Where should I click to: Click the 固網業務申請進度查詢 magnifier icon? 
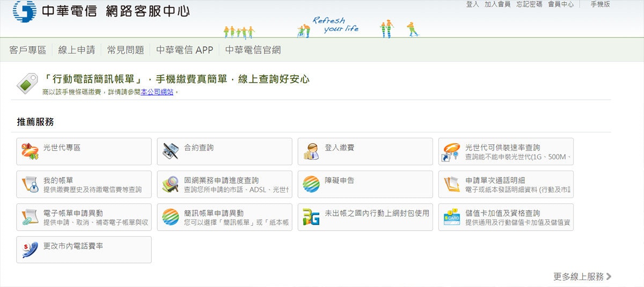[x=171, y=185]
